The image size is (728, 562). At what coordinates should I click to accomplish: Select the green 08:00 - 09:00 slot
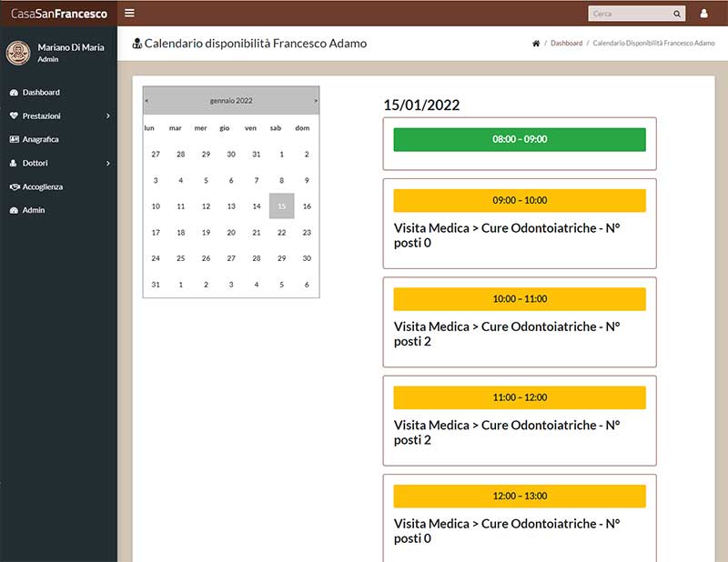click(520, 139)
